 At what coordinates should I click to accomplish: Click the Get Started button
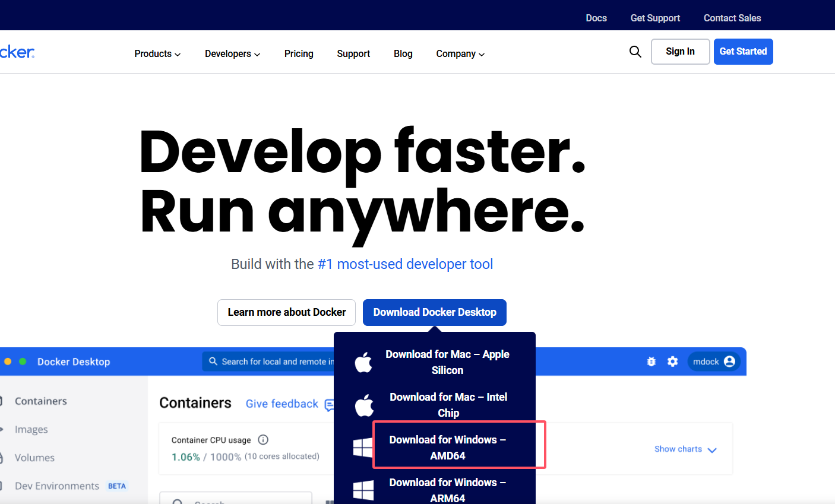[744, 52]
